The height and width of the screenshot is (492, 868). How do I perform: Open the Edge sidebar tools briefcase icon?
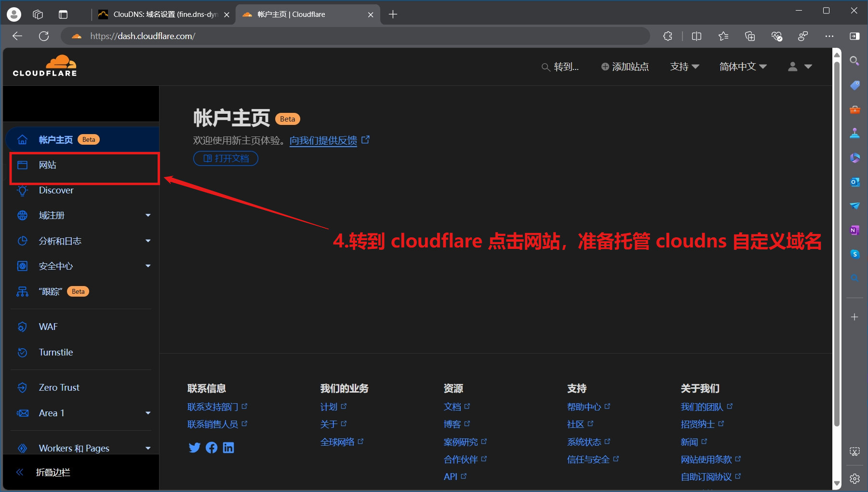(855, 109)
